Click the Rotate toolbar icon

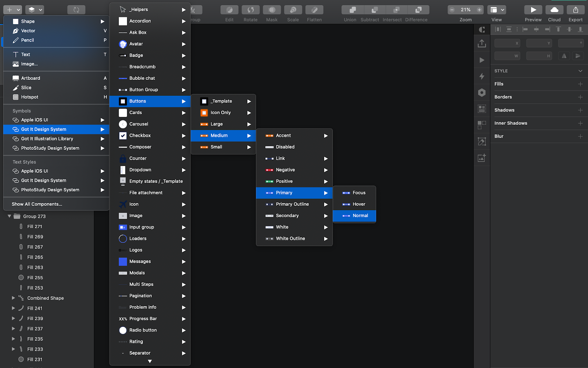tap(251, 10)
